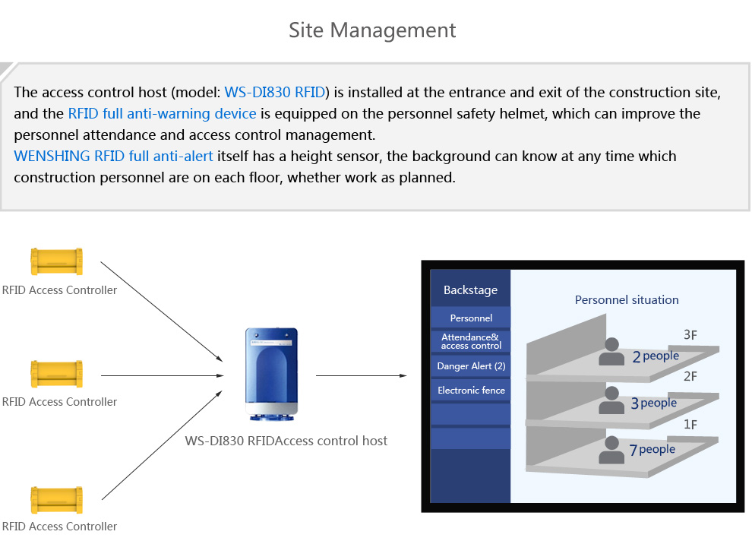
Task: Click the person icon on floor 1F
Action: click(x=611, y=450)
